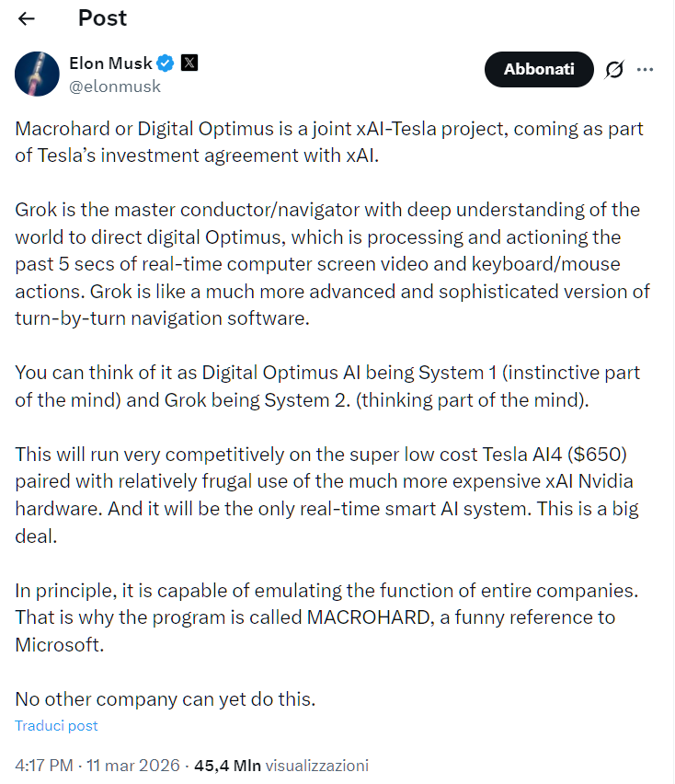Click the Elon Musk display name
Viewport: 675px width, 784px height.
pos(110,63)
